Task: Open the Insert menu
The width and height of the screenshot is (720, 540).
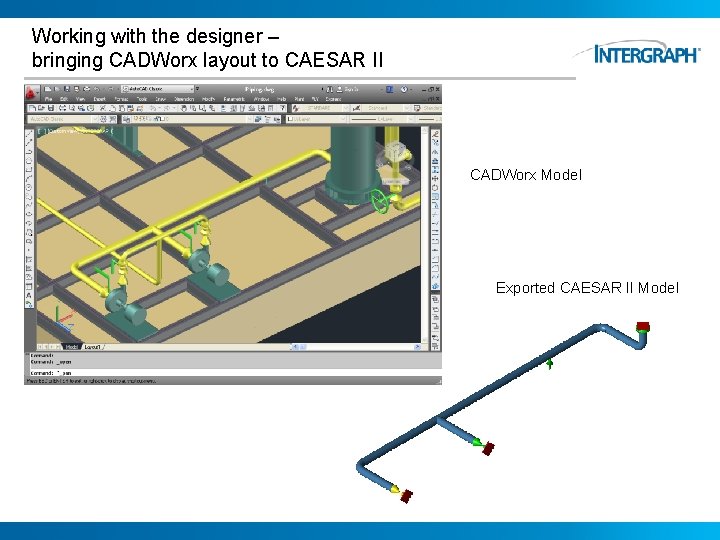Action: pos(100,99)
